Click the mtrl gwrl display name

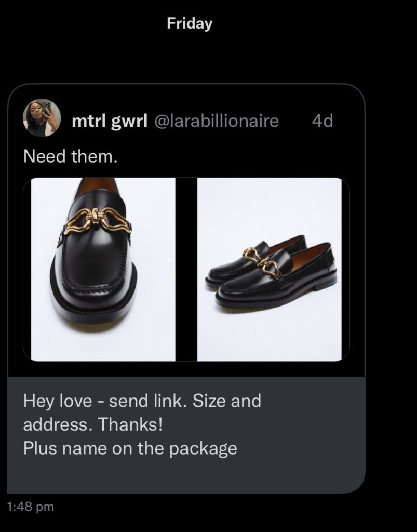point(109,121)
